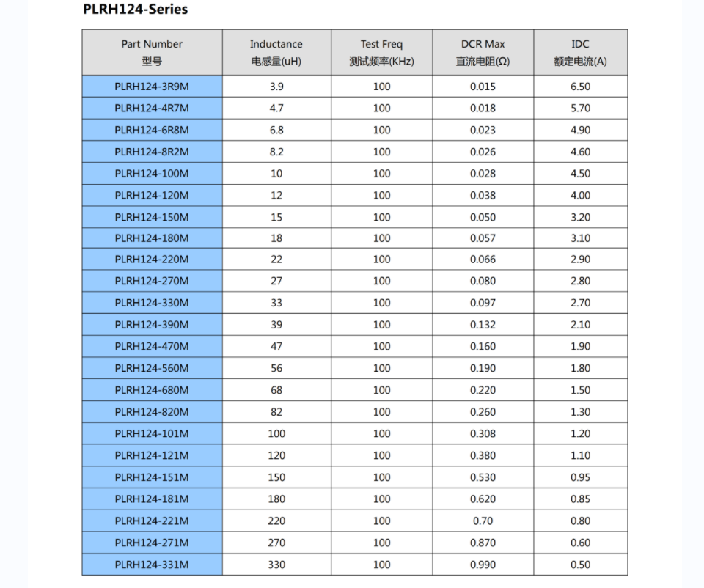The image size is (704, 588).
Task: Select the 0.132 DCR Max cell
Action: coord(483,325)
